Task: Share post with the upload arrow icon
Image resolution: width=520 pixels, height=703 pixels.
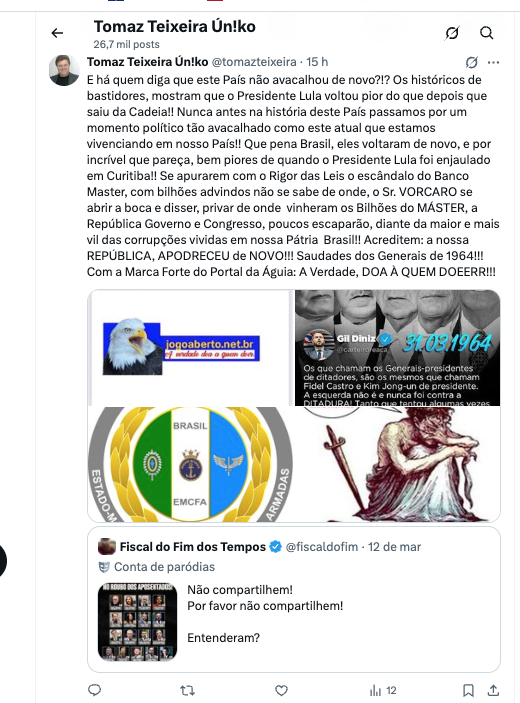Action: pos(493,690)
